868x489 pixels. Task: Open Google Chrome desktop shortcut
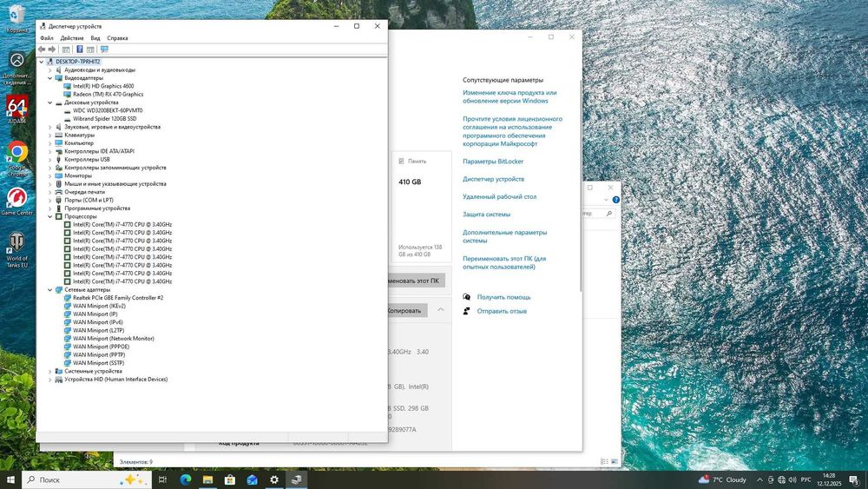16,158
